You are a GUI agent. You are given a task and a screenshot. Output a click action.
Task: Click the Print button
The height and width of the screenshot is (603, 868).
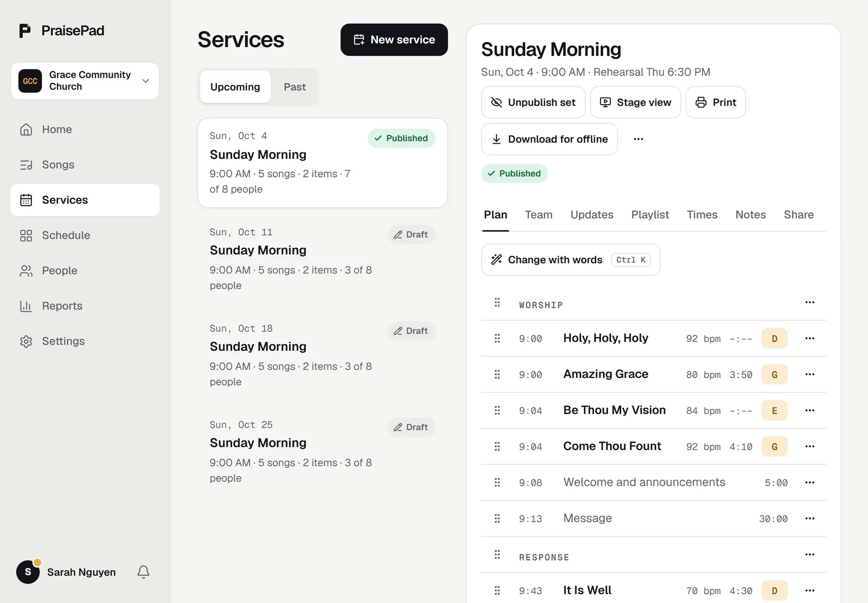(x=716, y=102)
